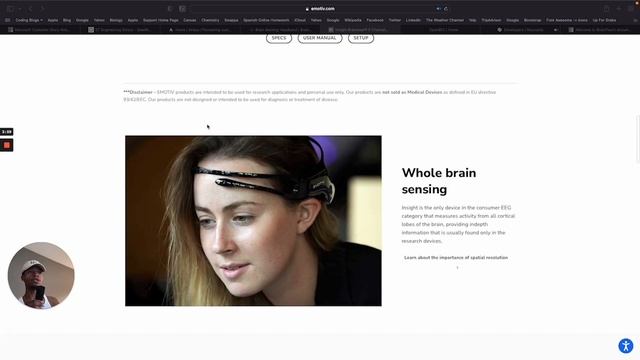Image resolution: width=640 pixels, height=360 pixels.
Task: Click the extension icon left of address bar
Action: tap(182, 9)
